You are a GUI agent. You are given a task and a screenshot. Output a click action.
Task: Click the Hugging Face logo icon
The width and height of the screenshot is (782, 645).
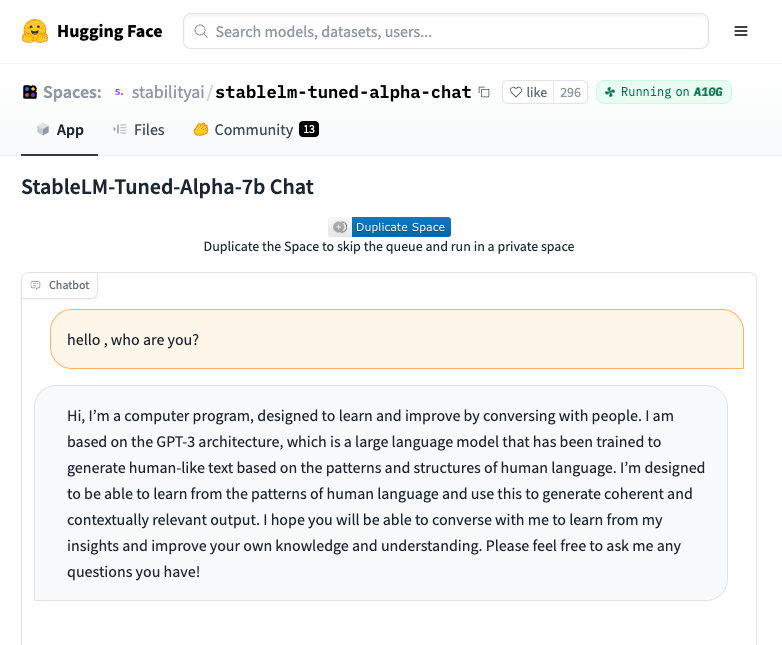pyautogui.click(x=35, y=31)
